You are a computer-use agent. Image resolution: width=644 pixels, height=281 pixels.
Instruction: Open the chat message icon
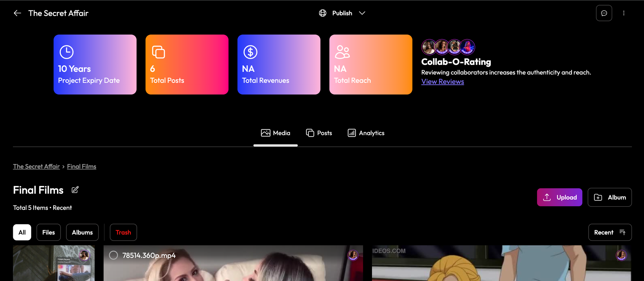(604, 13)
